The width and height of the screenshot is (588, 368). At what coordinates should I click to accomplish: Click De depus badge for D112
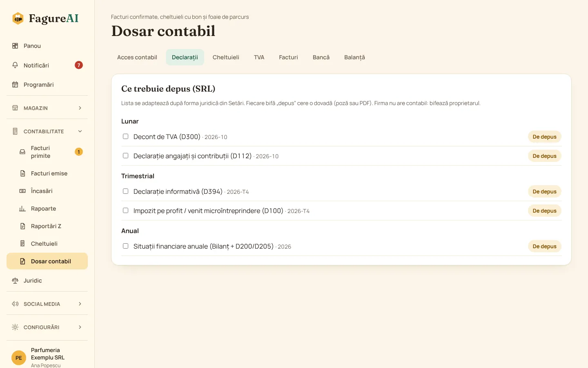(x=544, y=156)
